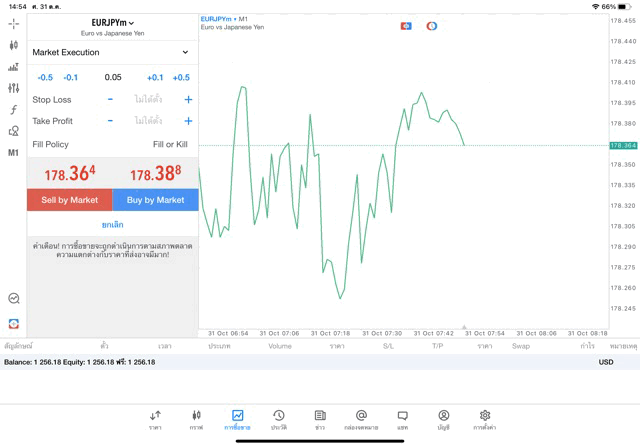Viewport: 640px width, 447px height.
Task: Open the drawing objects shapes icon
Action: (13, 131)
